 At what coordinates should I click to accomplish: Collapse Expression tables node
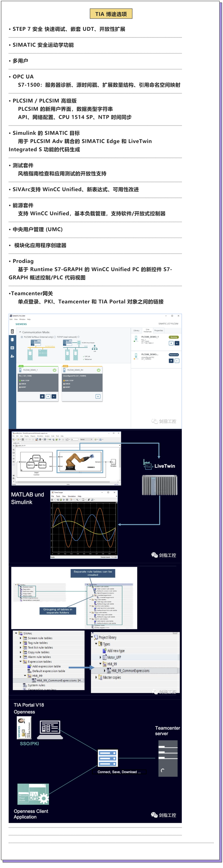coord(20,662)
